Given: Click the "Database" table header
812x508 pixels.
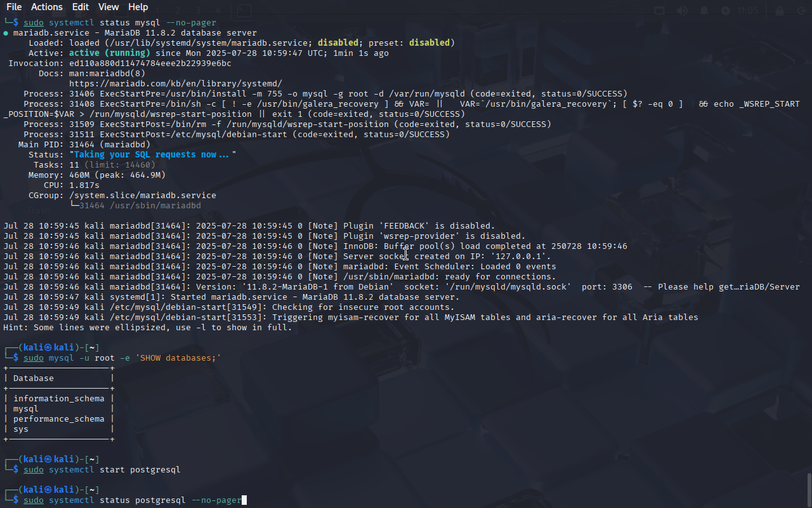Looking at the screenshot, I should click(34, 378).
